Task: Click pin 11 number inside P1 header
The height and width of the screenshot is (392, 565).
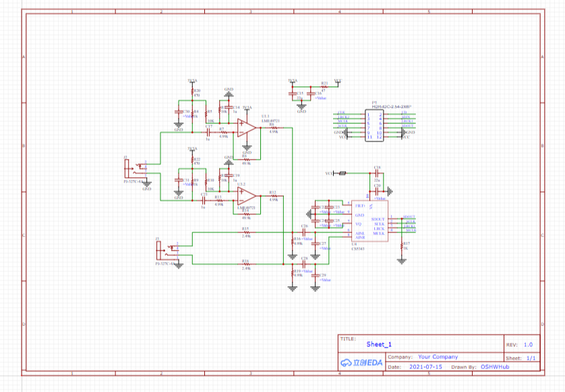Action: tap(369, 137)
